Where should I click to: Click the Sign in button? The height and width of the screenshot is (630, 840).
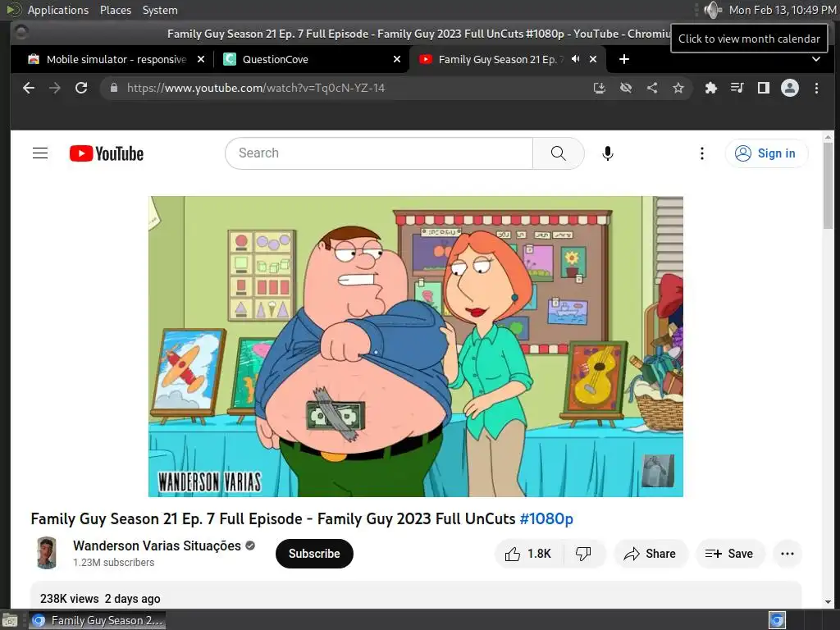766,153
